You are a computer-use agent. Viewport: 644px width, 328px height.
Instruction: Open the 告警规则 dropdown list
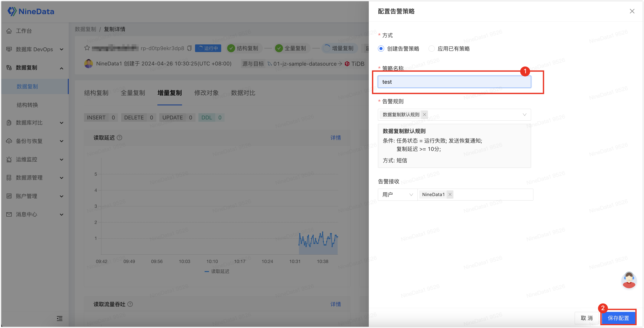tap(454, 115)
